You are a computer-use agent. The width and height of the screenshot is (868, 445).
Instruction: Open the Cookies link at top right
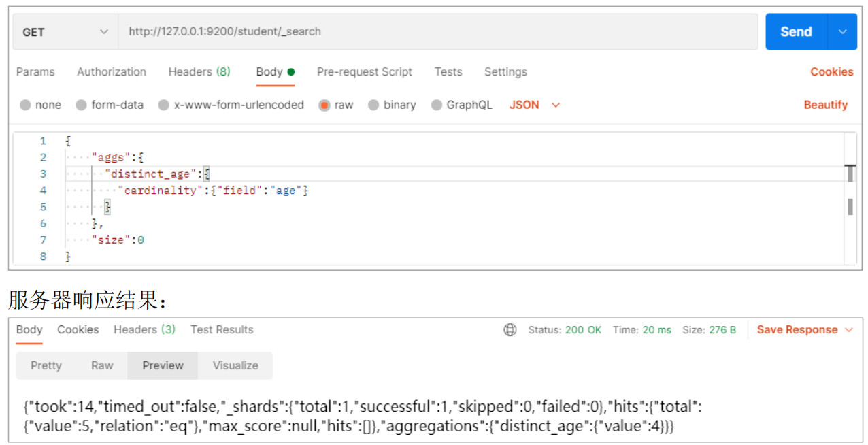pyautogui.click(x=831, y=72)
